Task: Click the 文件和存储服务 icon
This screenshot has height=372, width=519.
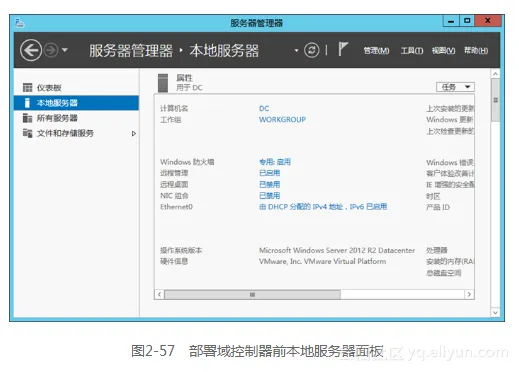Action: point(27,133)
